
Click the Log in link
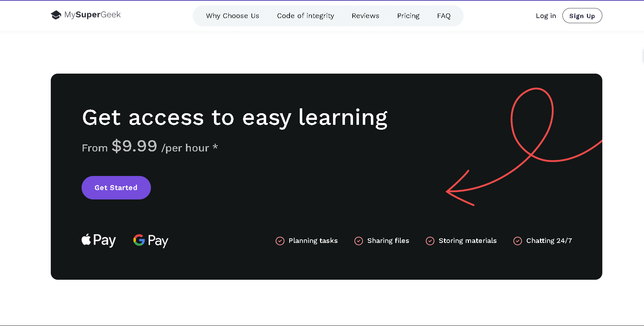(546, 16)
